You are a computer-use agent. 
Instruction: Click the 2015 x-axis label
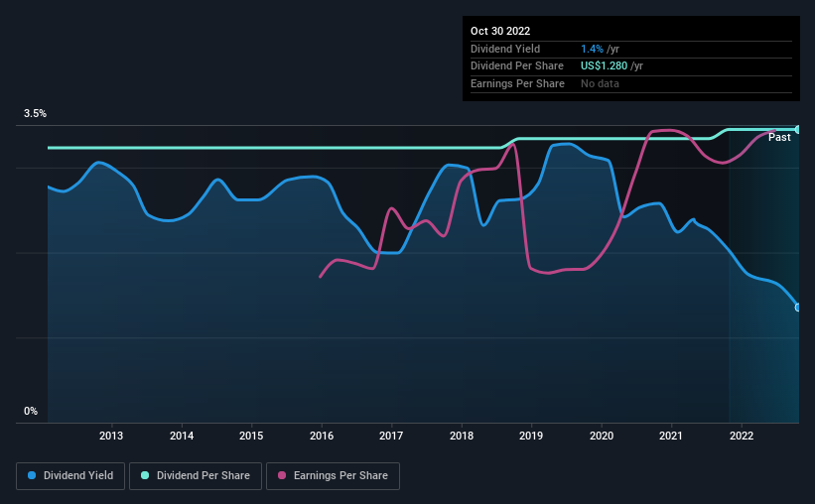[x=251, y=436]
